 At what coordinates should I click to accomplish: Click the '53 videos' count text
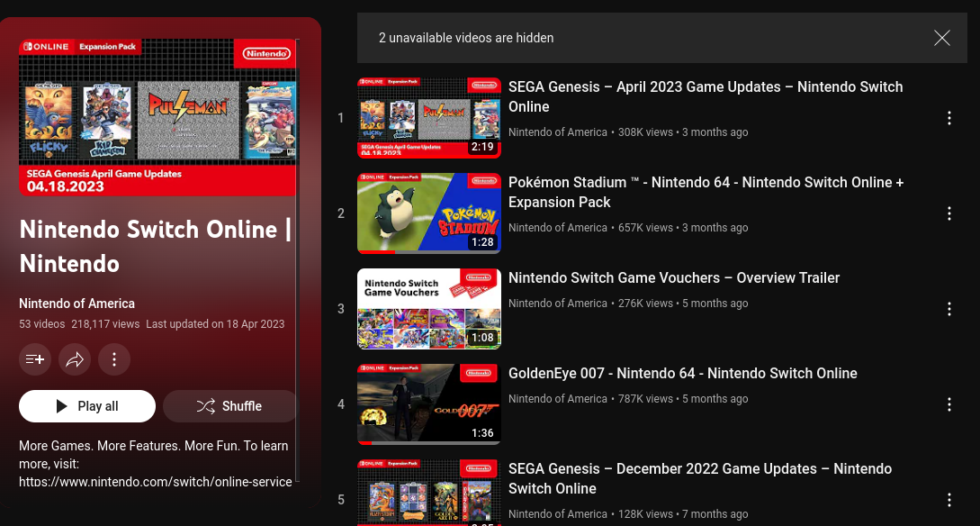(x=42, y=324)
